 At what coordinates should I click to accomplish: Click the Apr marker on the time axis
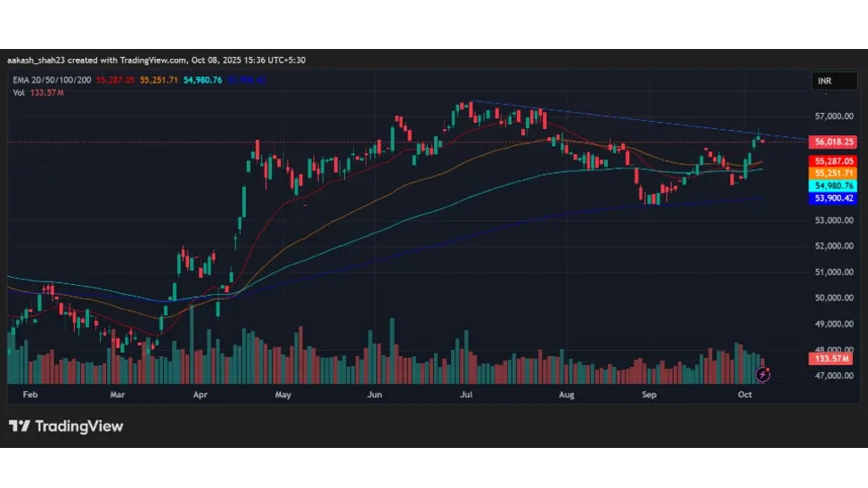pos(200,393)
